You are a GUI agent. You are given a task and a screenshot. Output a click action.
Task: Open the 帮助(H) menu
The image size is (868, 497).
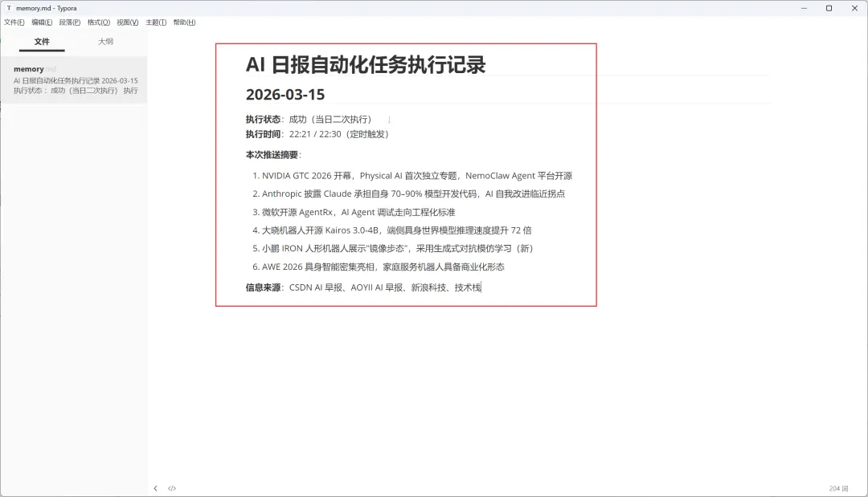184,22
